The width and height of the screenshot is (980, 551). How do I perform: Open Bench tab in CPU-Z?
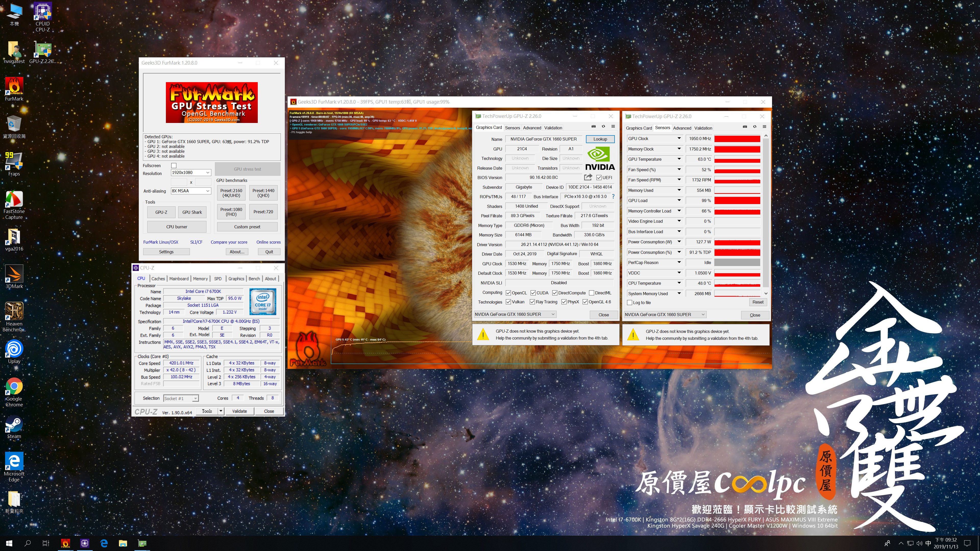click(x=254, y=279)
